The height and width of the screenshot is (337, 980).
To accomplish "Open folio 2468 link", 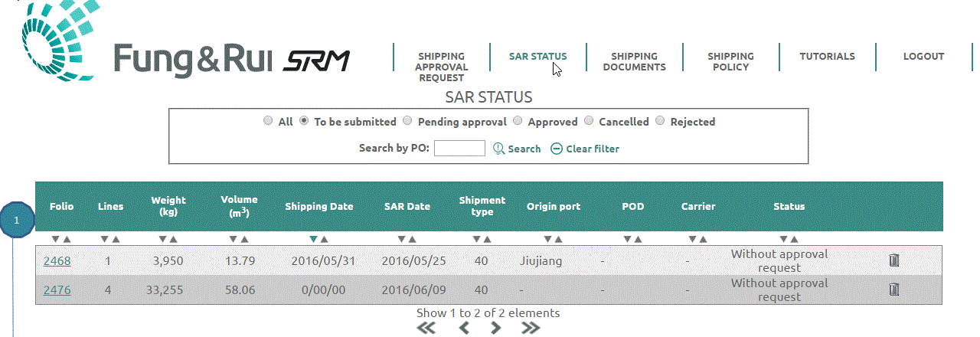I will [57, 261].
